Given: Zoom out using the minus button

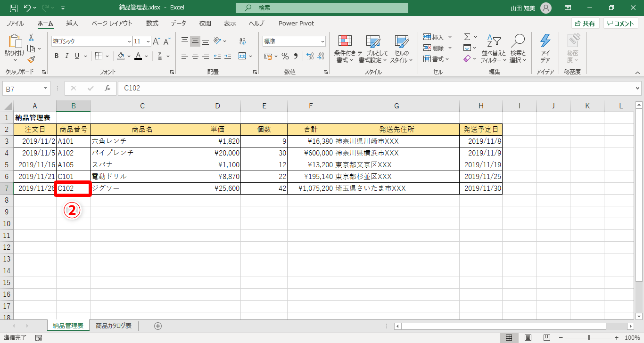Looking at the screenshot, I should click(x=561, y=338).
